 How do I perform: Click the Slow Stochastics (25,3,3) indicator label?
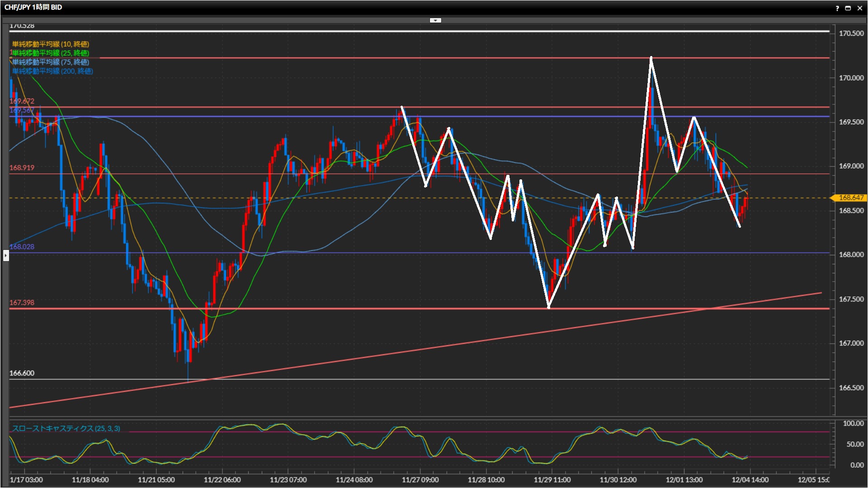click(66, 428)
